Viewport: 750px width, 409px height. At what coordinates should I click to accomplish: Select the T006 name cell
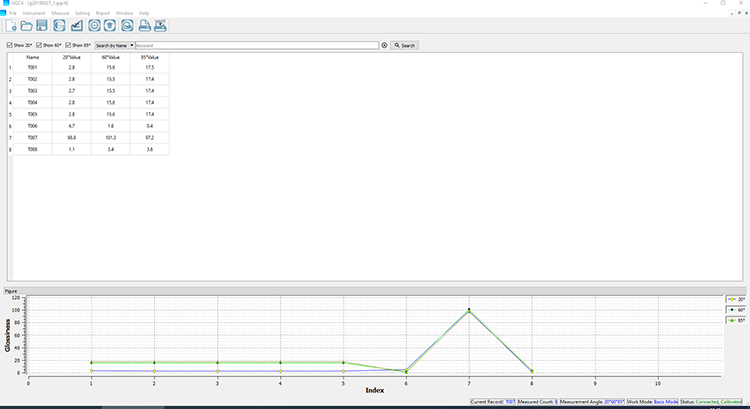tap(33, 126)
